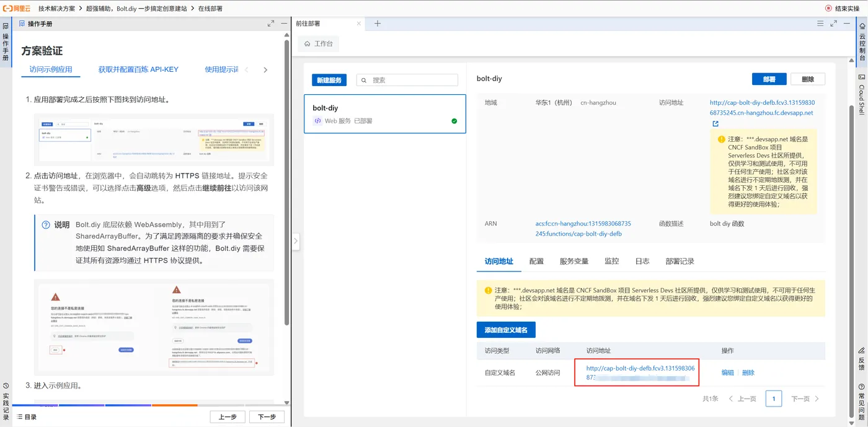Select the 前往部署 tab
Image resolution: width=868 pixels, height=427 pixels.
tap(327, 24)
